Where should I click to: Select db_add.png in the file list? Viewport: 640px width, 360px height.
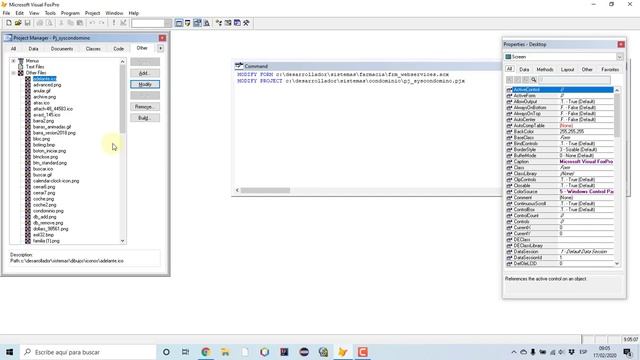pyautogui.click(x=44, y=217)
